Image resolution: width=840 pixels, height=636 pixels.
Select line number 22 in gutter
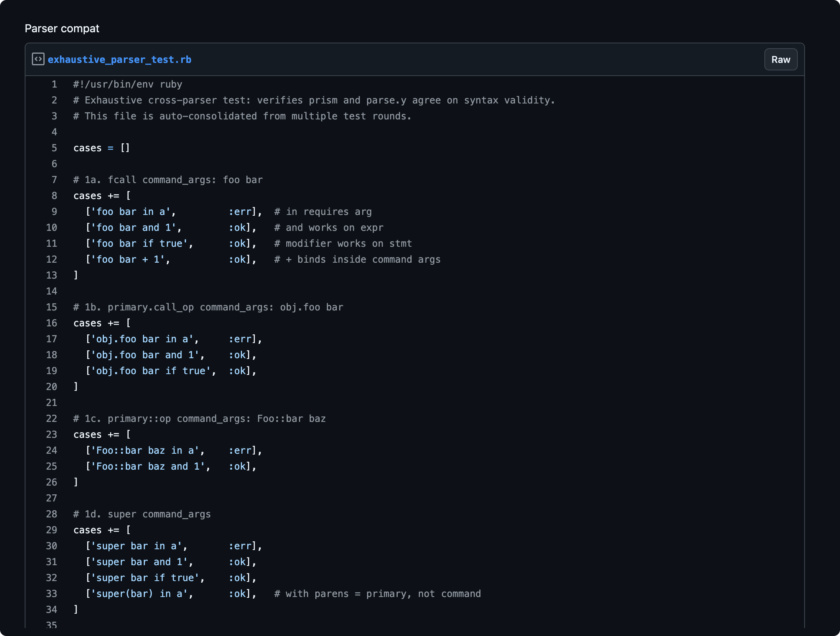click(x=52, y=419)
